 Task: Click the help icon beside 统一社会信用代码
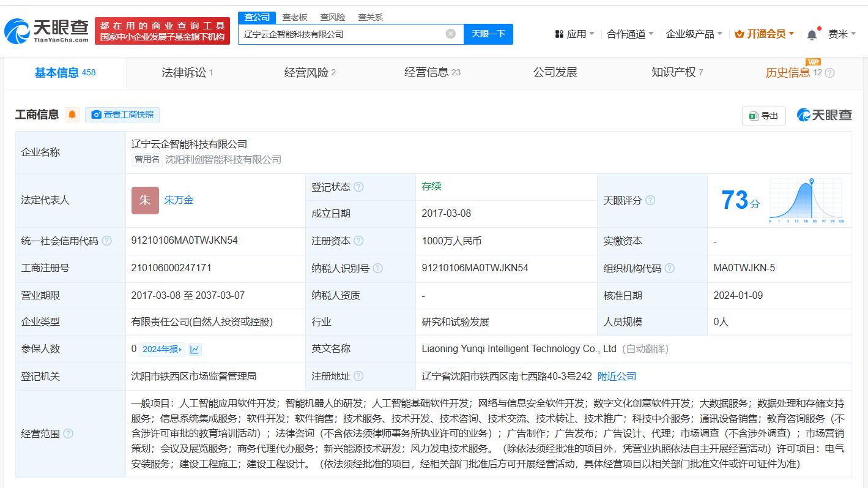107,241
